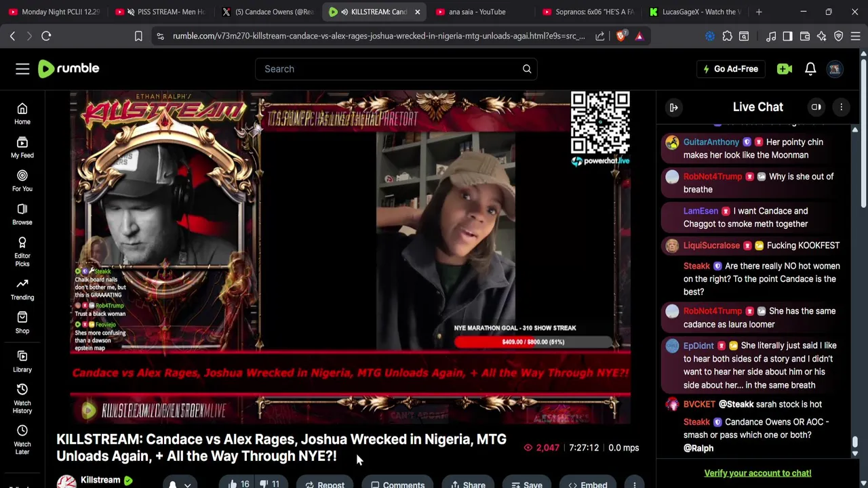Open the Killstream channel name link

point(100,480)
